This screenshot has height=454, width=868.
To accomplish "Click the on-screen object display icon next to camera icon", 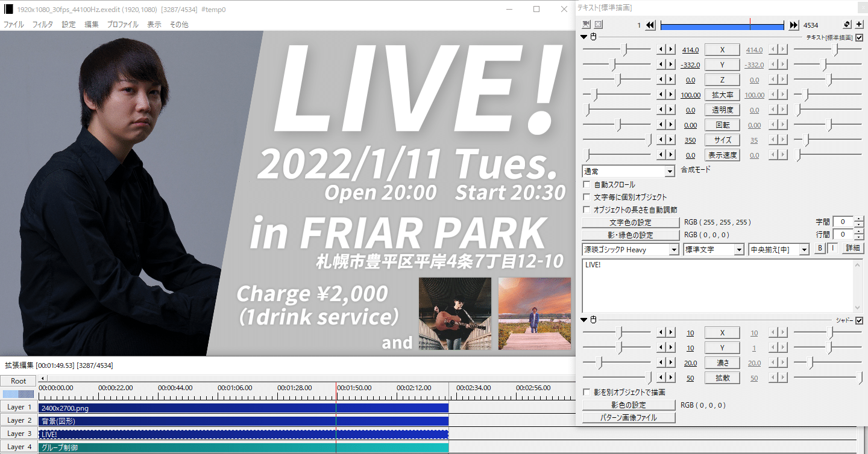I will pos(599,25).
